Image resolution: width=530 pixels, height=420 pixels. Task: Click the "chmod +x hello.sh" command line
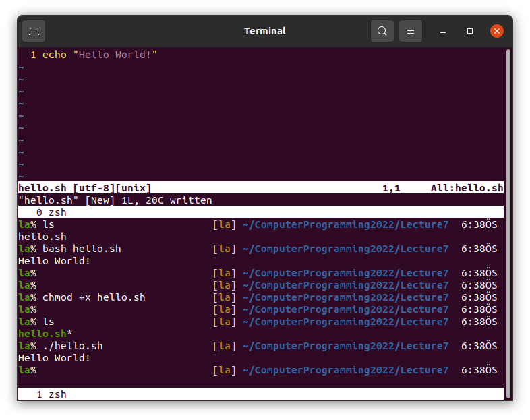[94, 297]
